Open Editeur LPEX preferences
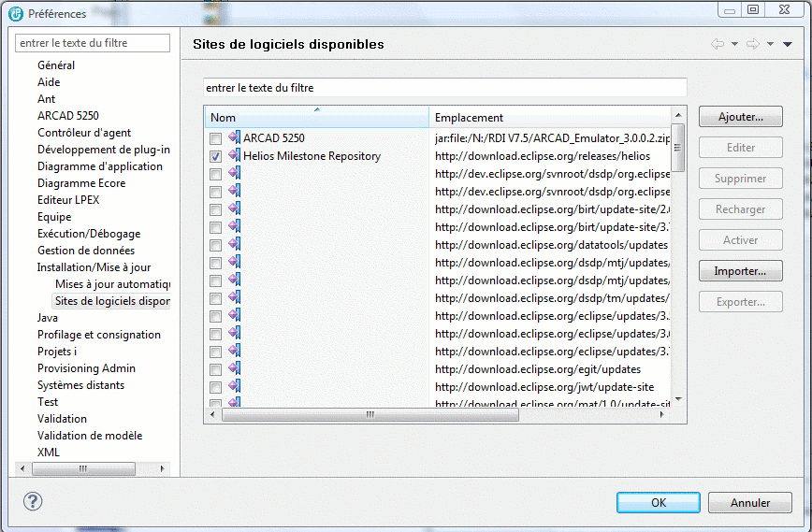Viewport: 812px width, 532px height. click(x=68, y=200)
